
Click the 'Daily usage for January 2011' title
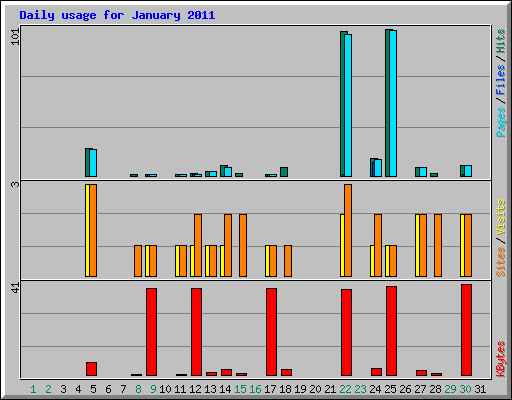117,15
